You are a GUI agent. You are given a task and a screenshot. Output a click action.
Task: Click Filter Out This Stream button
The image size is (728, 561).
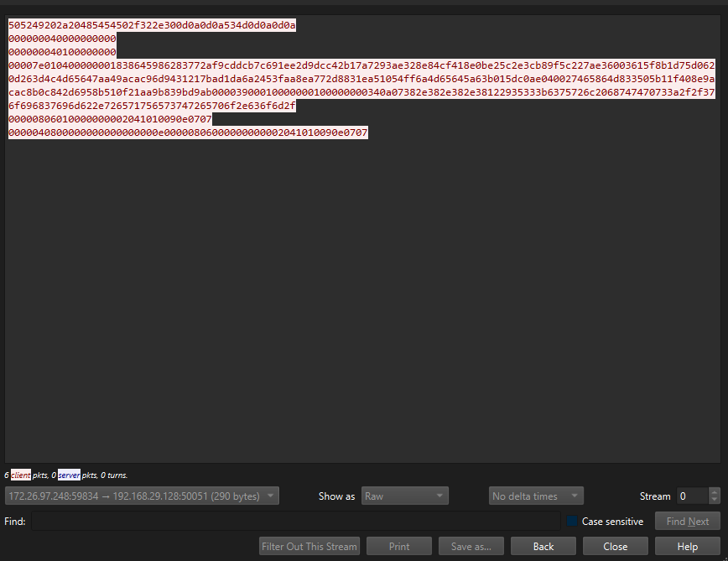pyautogui.click(x=309, y=547)
